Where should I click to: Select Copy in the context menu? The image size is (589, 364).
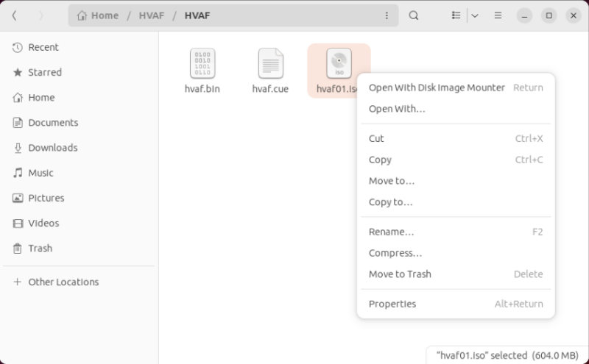click(456, 160)
